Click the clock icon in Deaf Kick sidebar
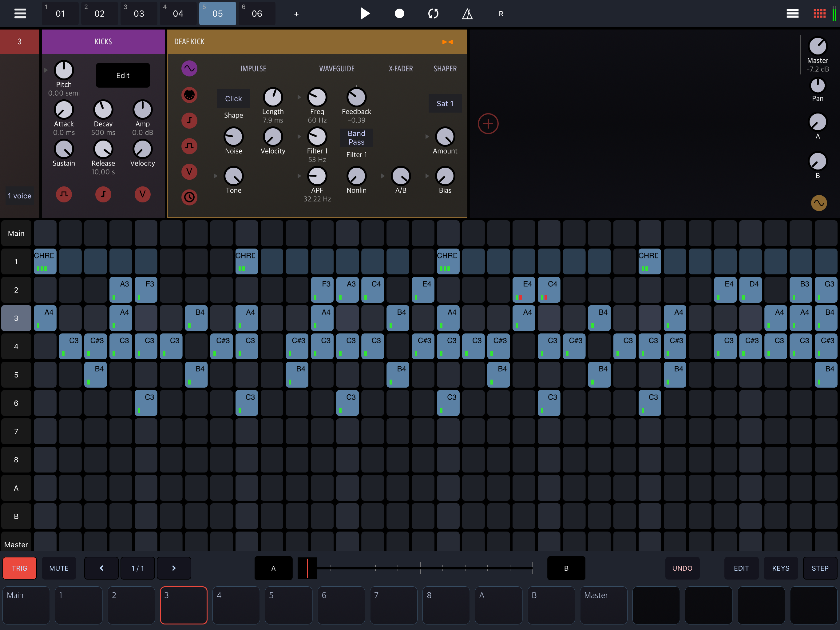This screenshot has width=840, height=630. click(189, 197)
